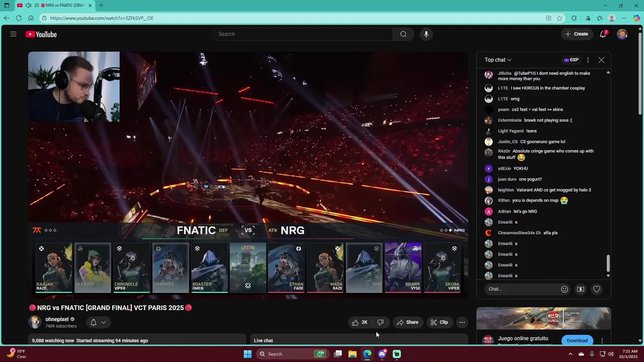Send a Super Chat dollar icon
This screenshot has height=362, width=644.
[581, 289]
